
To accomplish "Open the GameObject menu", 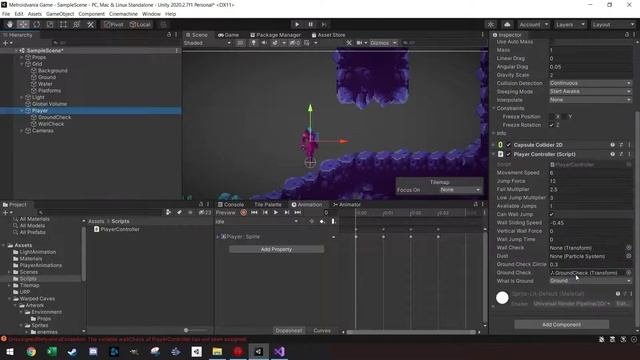I will tap(60, 14).
